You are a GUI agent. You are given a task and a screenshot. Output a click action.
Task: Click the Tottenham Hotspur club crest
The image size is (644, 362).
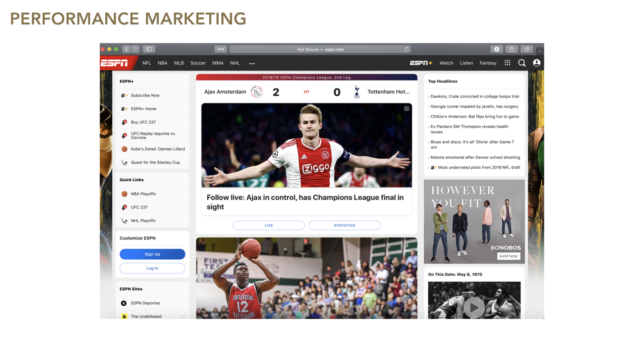[x=357, y=92]
